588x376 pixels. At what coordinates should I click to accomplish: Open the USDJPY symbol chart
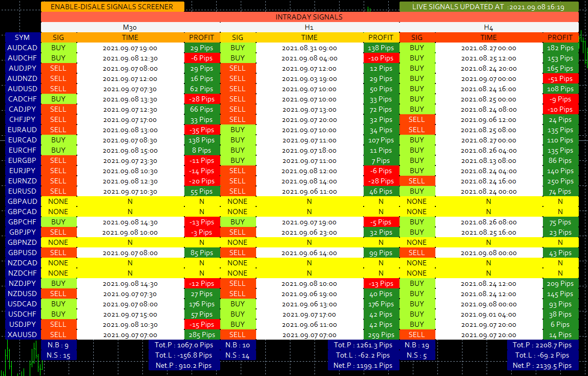pos(22,324)
